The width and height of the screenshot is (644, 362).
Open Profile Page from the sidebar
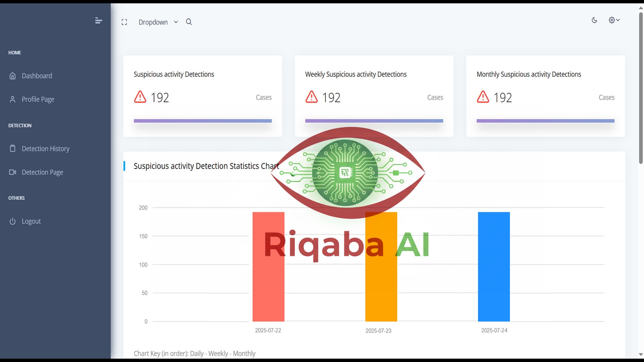click(x=38, y=99)
